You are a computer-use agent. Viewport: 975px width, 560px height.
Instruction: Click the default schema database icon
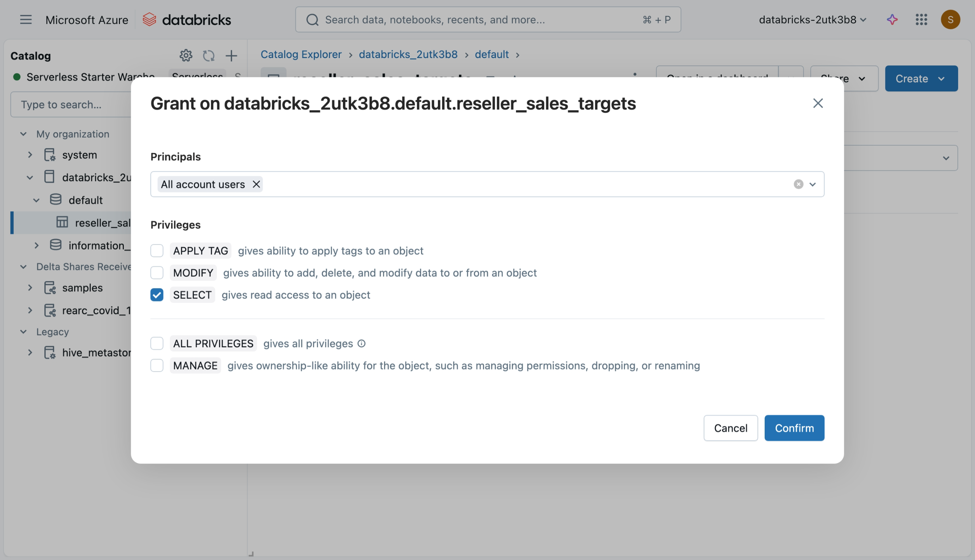56,200
